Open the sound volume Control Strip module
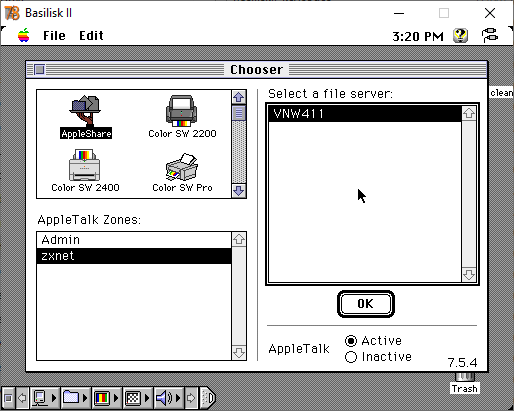 tap(168, 398)
